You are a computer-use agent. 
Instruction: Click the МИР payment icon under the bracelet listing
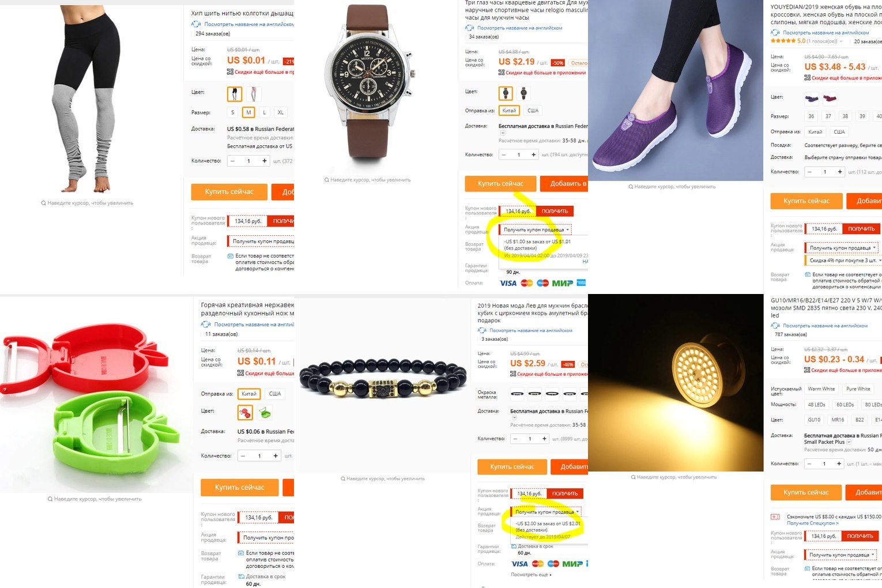[572, 564]
